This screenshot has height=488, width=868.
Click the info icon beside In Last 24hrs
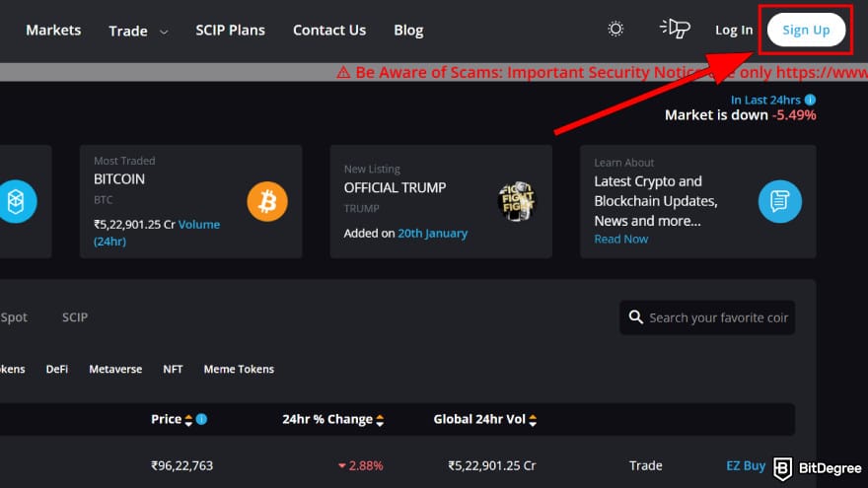click(x=810, y=100)
